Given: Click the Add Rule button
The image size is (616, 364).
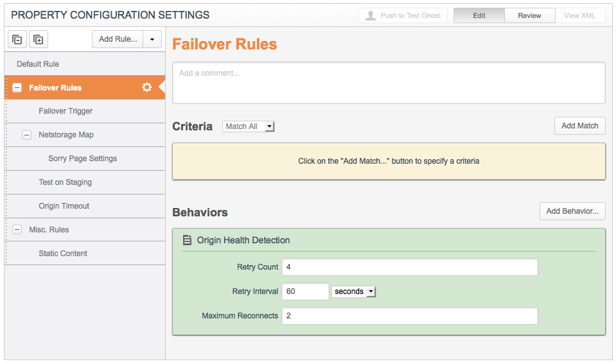Looking at the screenshot, I should 118,39.
